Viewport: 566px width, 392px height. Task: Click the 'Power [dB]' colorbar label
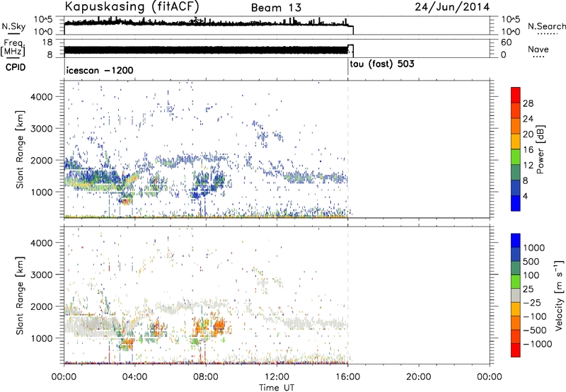[541, 149]
